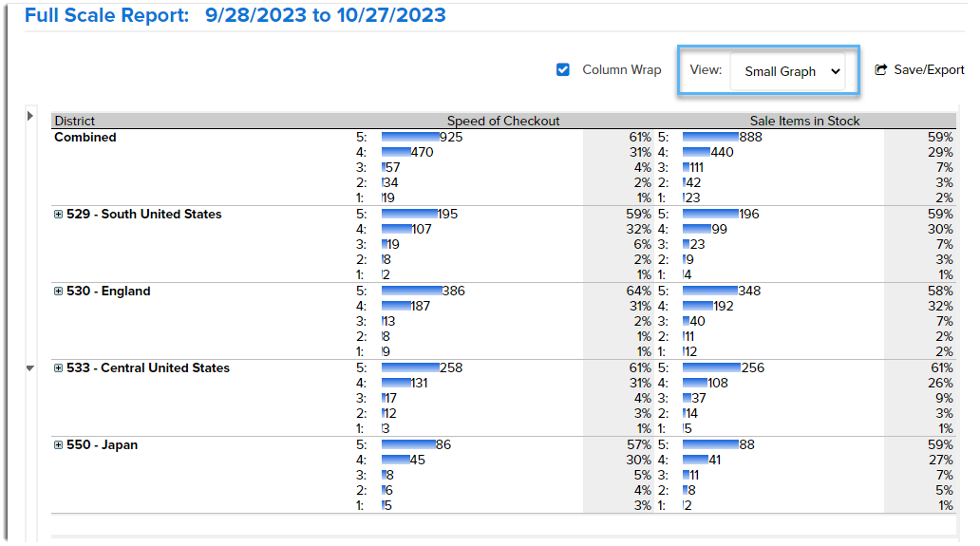Click England's 386 checkout rating bar
Screen dimensions: 980x546
pos(411,291)
